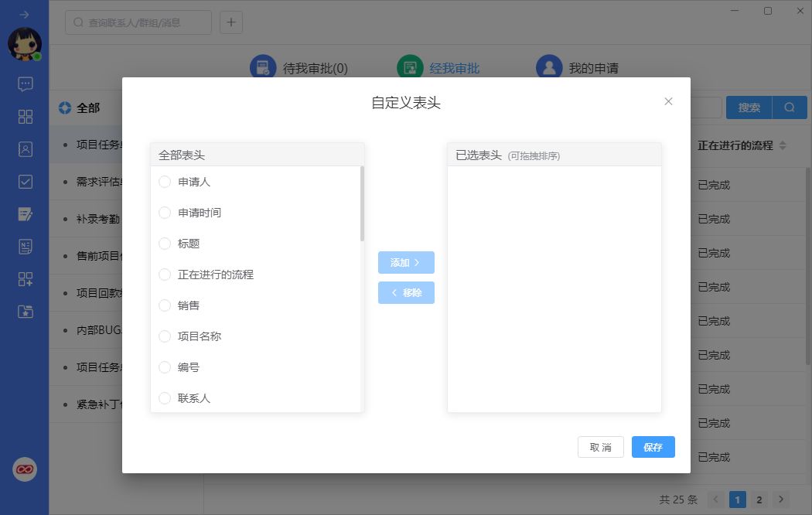Open the chat messages icon in sidebar

click(26, 84)
